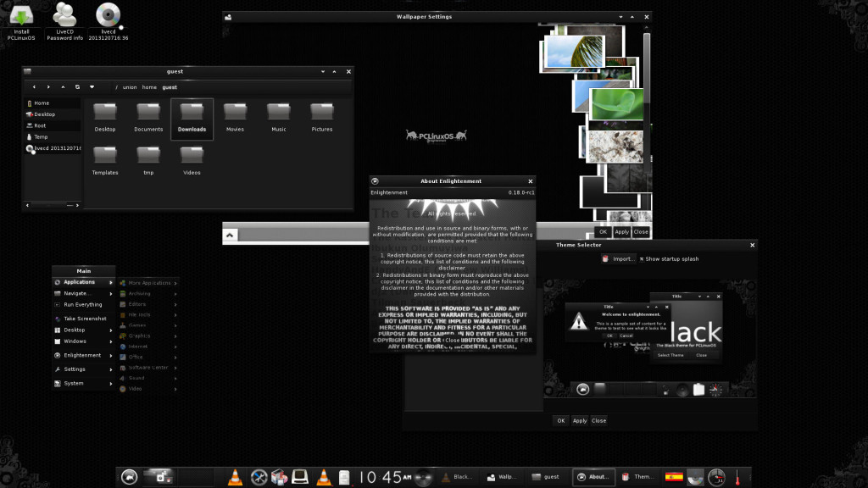Expand the System submenu in Main menu
The image size is (868, 488).
[84, 383]
